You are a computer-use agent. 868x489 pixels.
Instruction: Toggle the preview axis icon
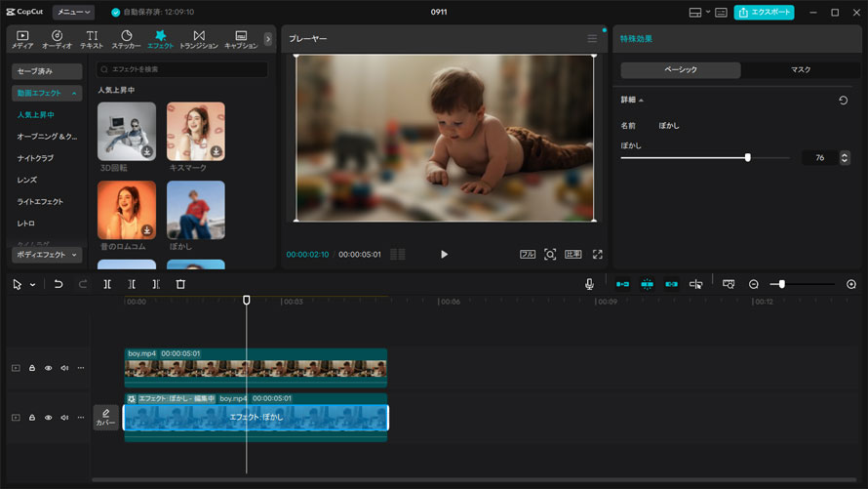click(695, 284)
